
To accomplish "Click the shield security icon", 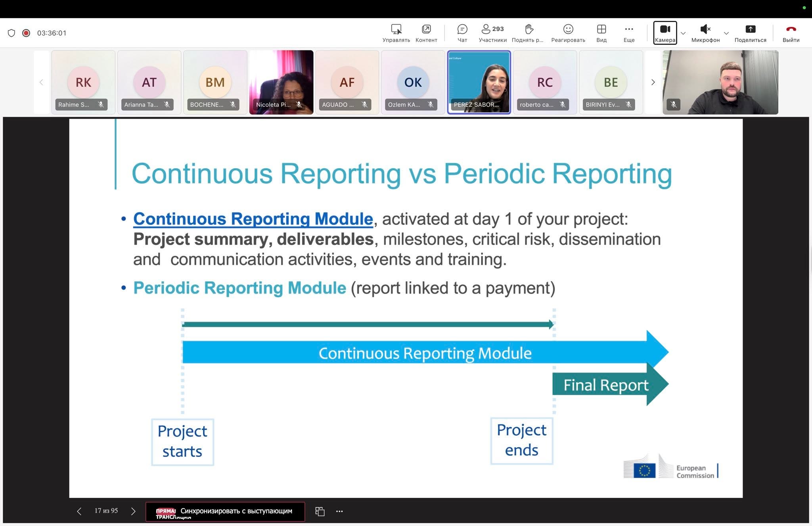I will [11, 33].
